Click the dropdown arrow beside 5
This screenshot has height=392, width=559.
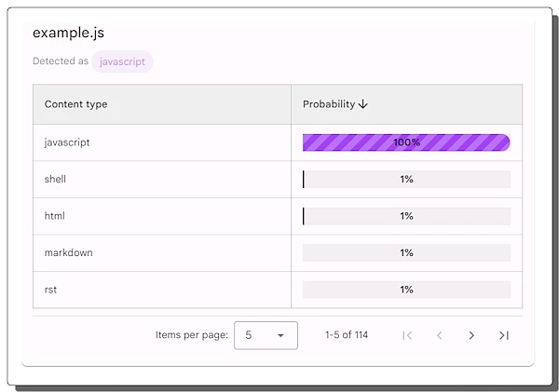(x=280, y=335)
